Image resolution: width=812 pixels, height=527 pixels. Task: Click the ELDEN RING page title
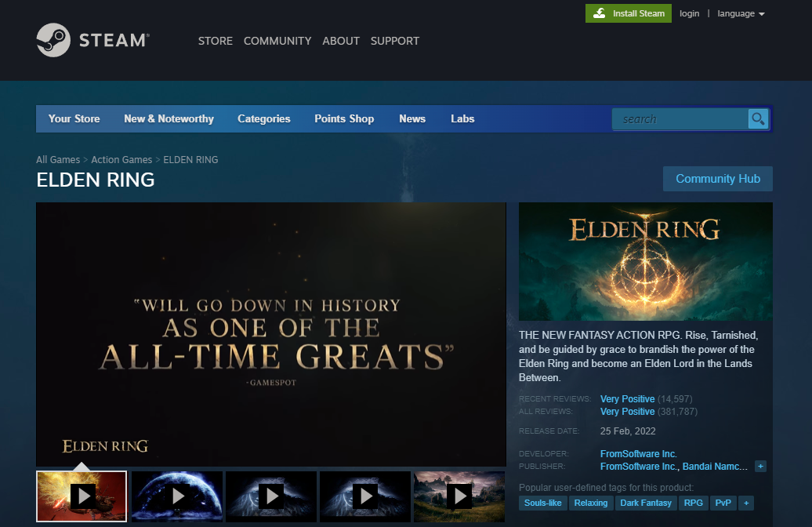pyautogui.click(x=96, y=180)
